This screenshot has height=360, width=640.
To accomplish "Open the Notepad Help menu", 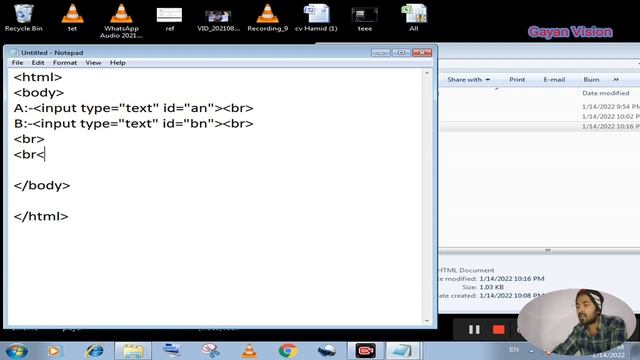I will click(x=118, y=63).
